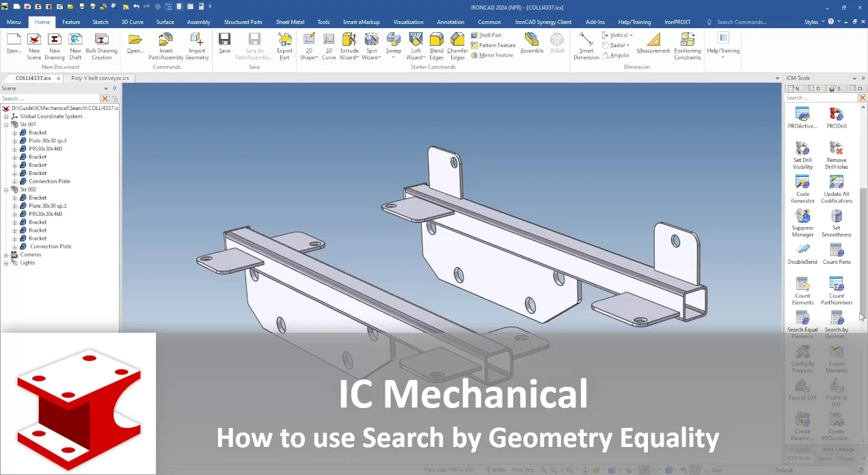Collapse the Str 002 tree node
The image size is (868, 475).
6,189
